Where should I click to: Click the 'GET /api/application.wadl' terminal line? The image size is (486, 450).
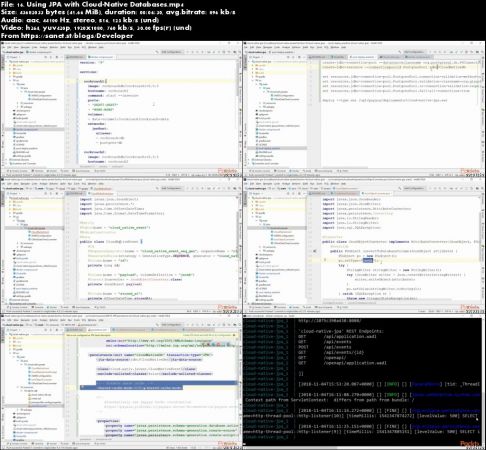pyautogui.click(x=337, y=336)
